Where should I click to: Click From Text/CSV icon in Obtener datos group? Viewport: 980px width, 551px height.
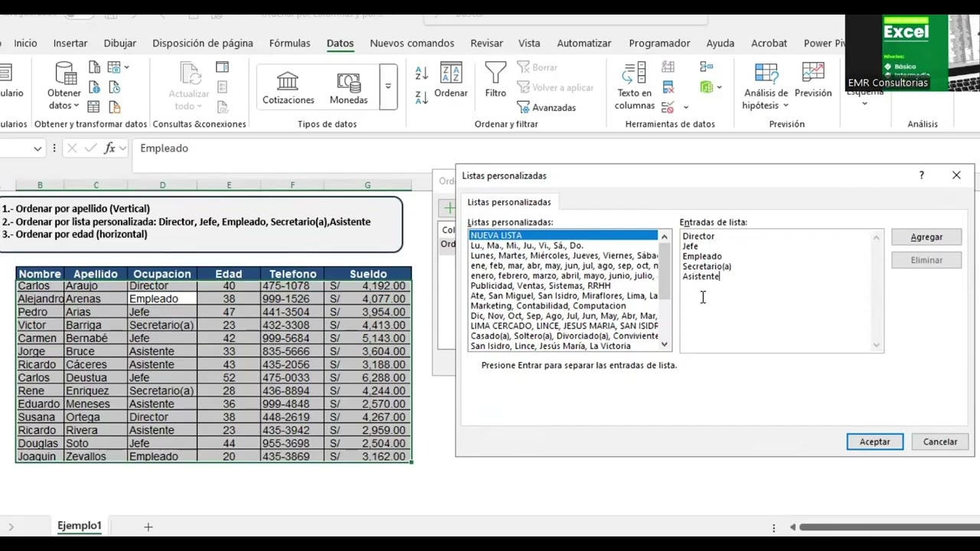pos(94,67)
